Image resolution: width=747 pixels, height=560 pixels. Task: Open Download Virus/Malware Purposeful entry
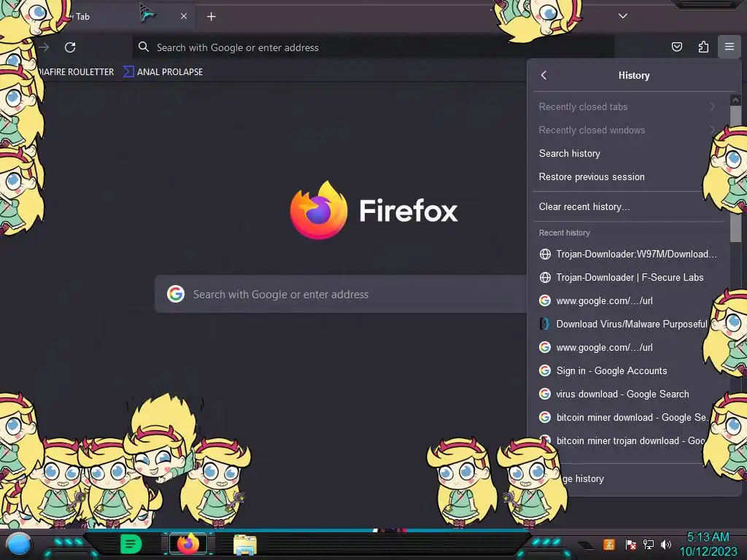pos(623,324)
